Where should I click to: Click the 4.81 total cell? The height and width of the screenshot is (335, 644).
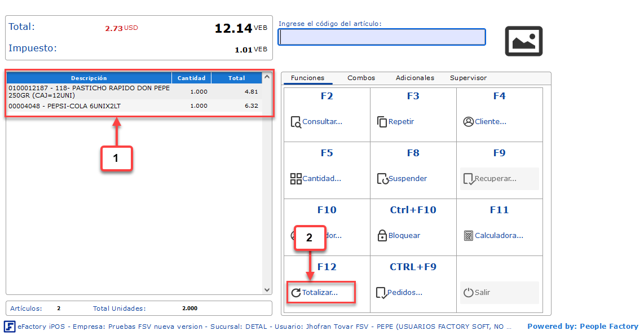point(252,91)
